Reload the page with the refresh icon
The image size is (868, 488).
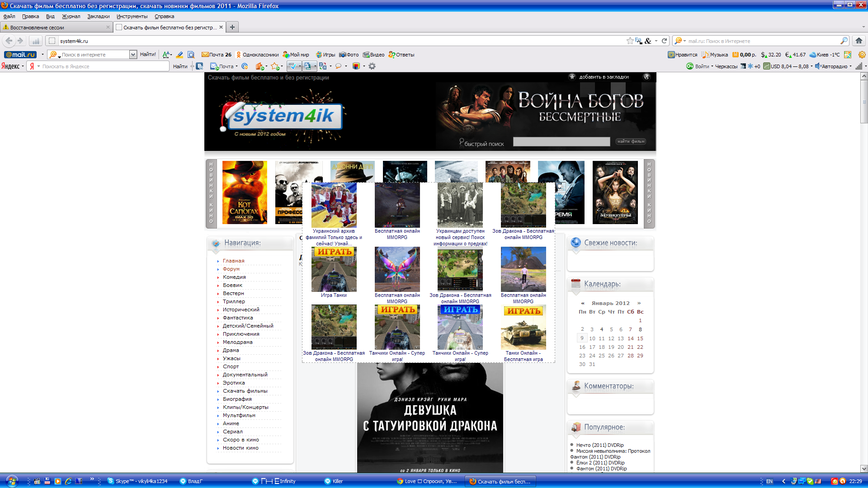tap(664, 41)
